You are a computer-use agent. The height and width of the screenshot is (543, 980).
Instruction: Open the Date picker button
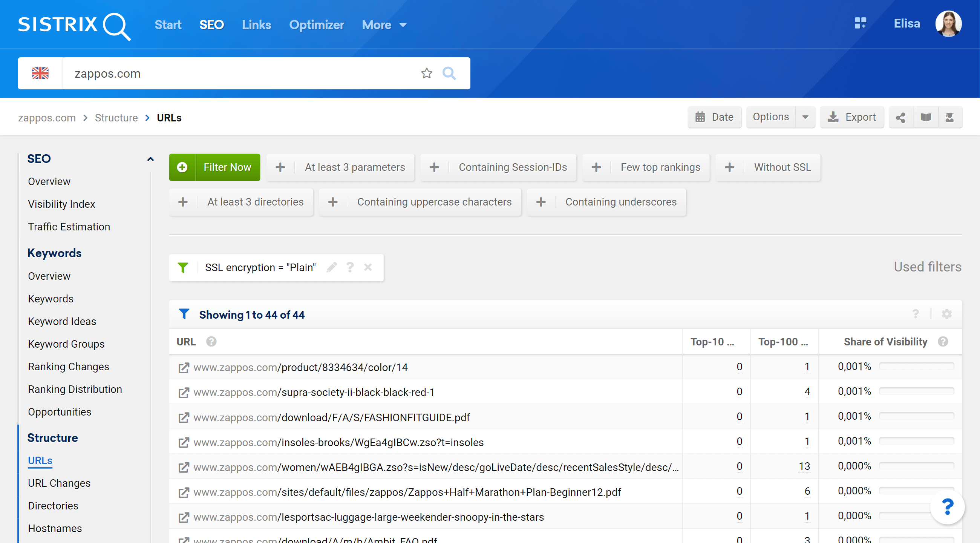tap(714, 117)
